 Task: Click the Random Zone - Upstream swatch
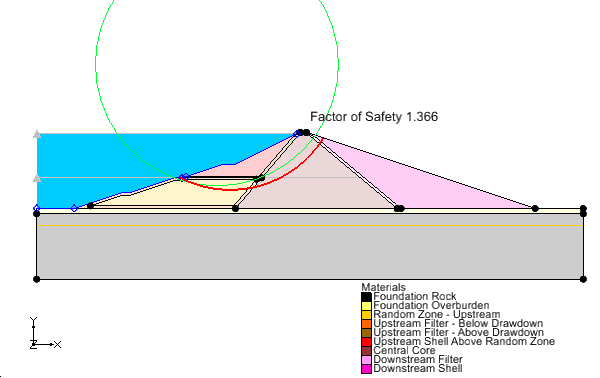tap(367, 315)
